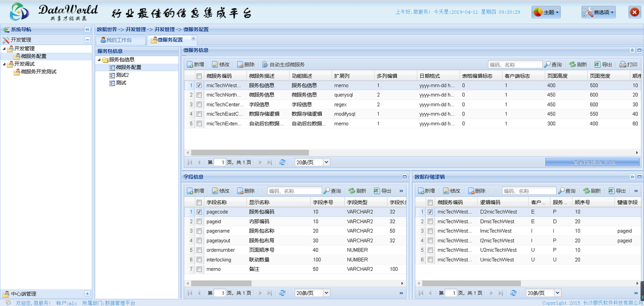The image size is (644, 306).
Task: Collapse the 开发调试 tree node
Action: click(4, 64)
